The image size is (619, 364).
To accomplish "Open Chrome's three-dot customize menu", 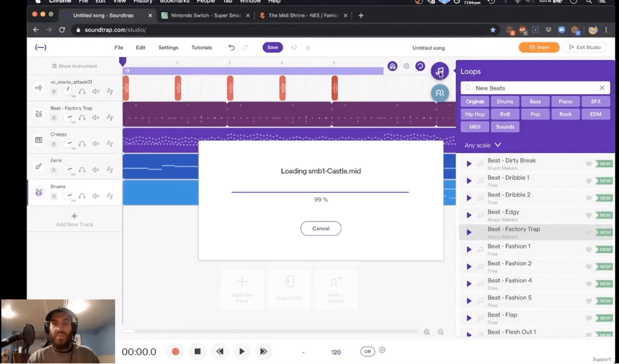I will click(606, 30).
